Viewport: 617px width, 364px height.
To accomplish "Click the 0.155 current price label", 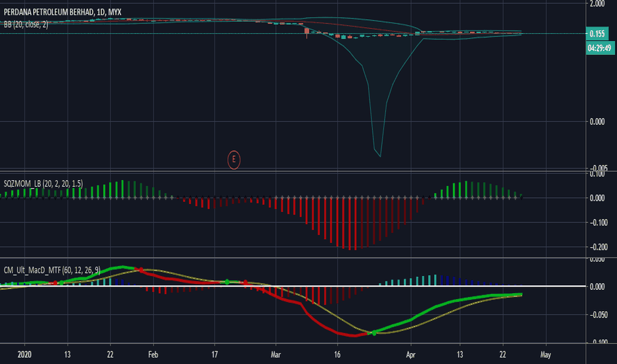I will pyautogui.click(x=596, y=34).
